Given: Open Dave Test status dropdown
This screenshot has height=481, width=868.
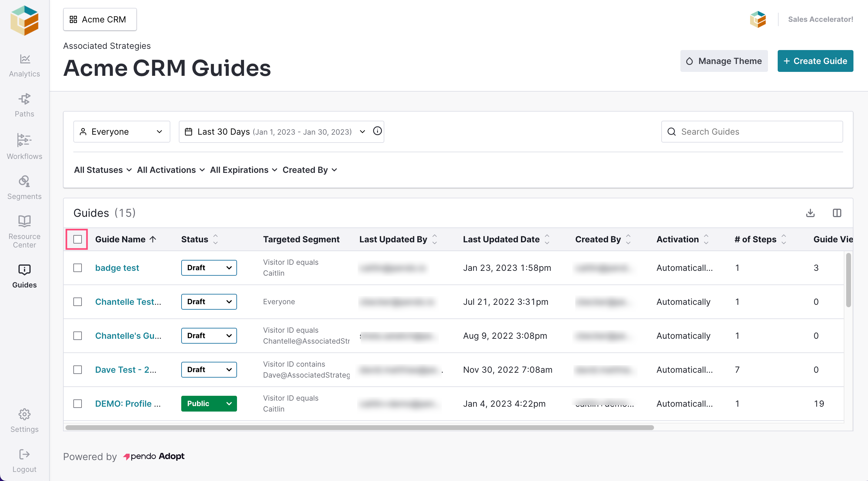Looking at the screenshot, I should (x=209, y=370).
